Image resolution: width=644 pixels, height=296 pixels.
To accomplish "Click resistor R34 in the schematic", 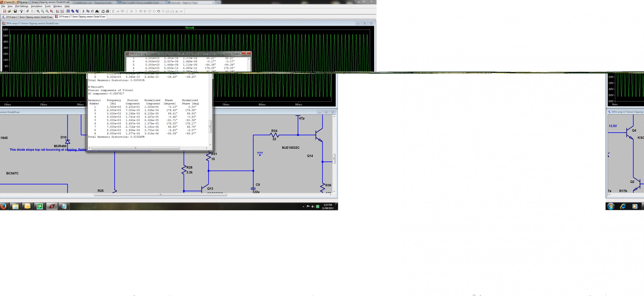I will (274, 135).
